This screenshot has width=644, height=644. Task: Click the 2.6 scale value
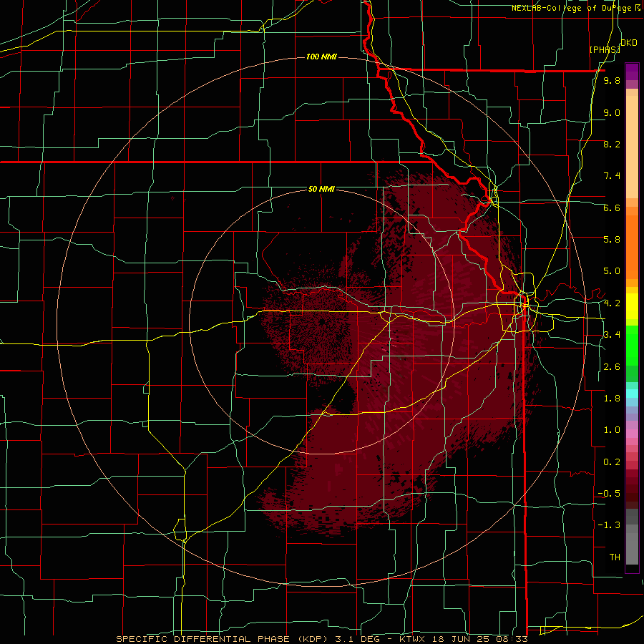pos(612,367)
